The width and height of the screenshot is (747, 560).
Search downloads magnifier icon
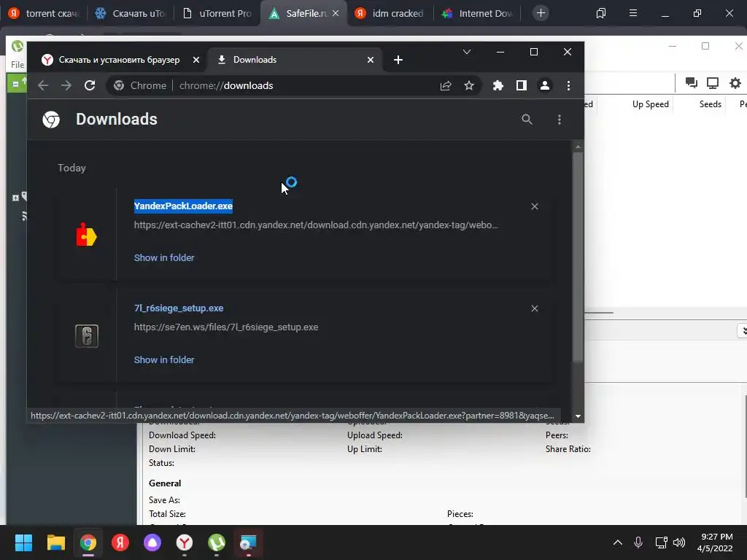pos(527,119)
